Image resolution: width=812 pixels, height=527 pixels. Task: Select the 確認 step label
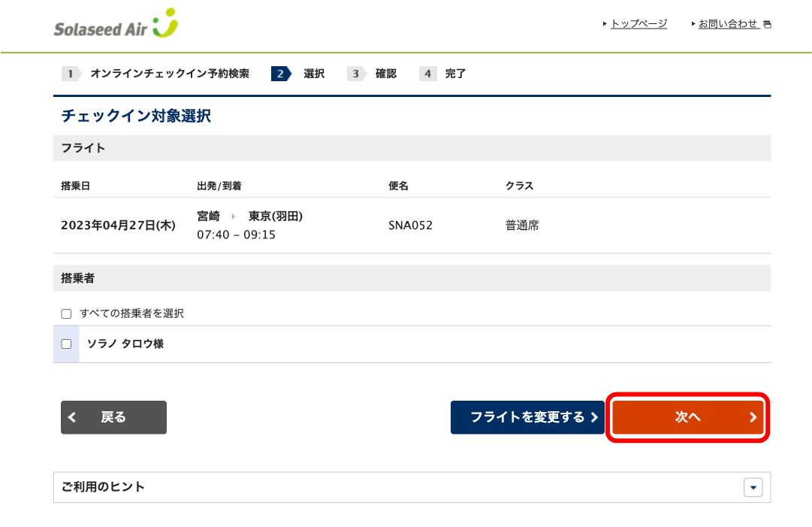click(x=386, y=74)
